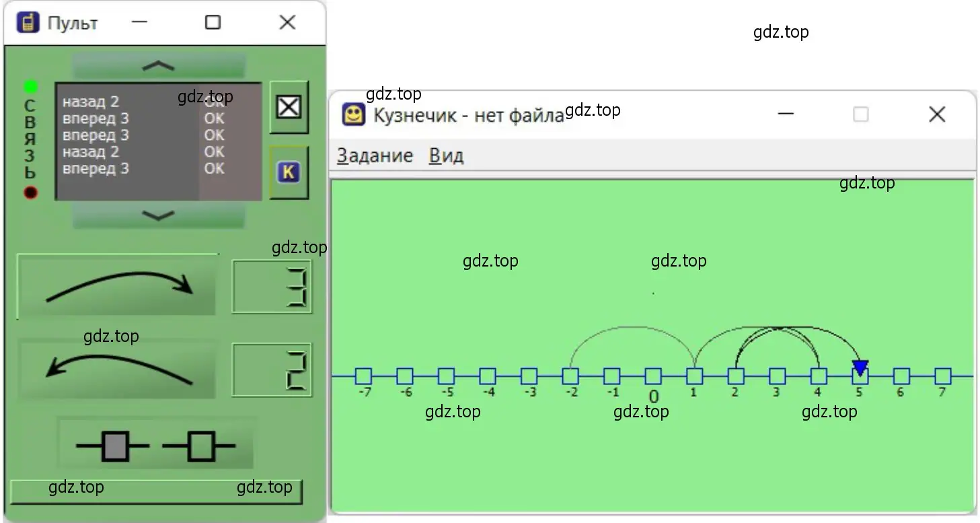Click the number line square at -2
The width and height of the screenshot is (980, 523).
tap(570, 376)
